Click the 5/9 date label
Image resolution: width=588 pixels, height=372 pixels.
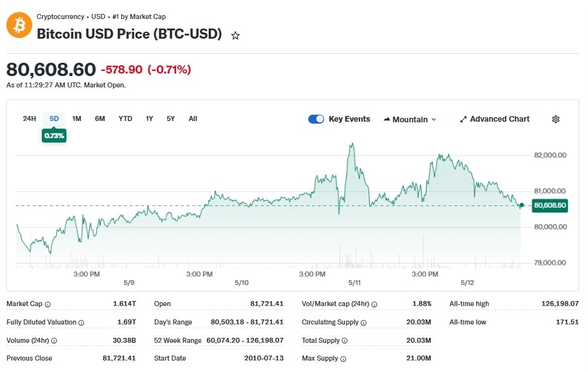point(129,283)
